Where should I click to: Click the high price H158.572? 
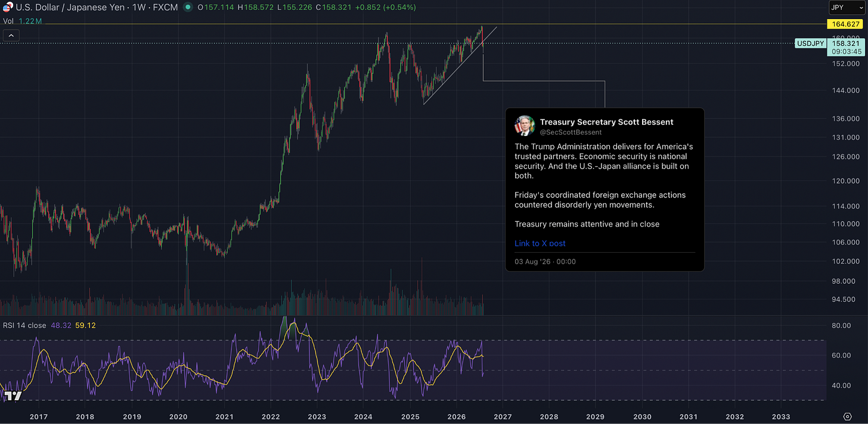coord(255,7)
